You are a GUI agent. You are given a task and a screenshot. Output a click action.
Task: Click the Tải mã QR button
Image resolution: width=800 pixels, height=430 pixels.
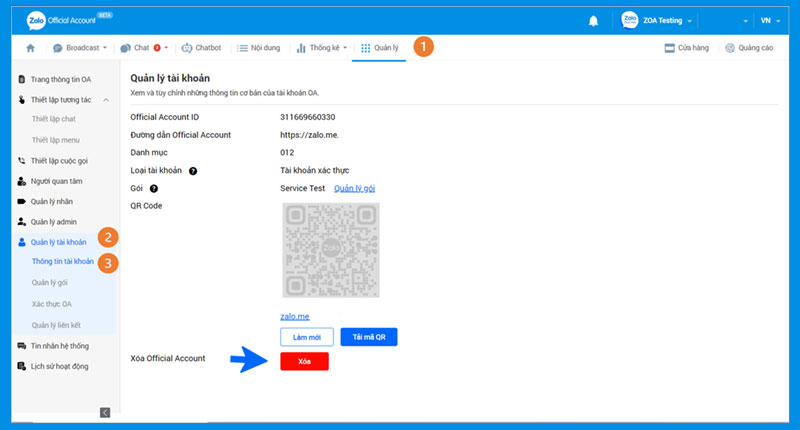369,337
